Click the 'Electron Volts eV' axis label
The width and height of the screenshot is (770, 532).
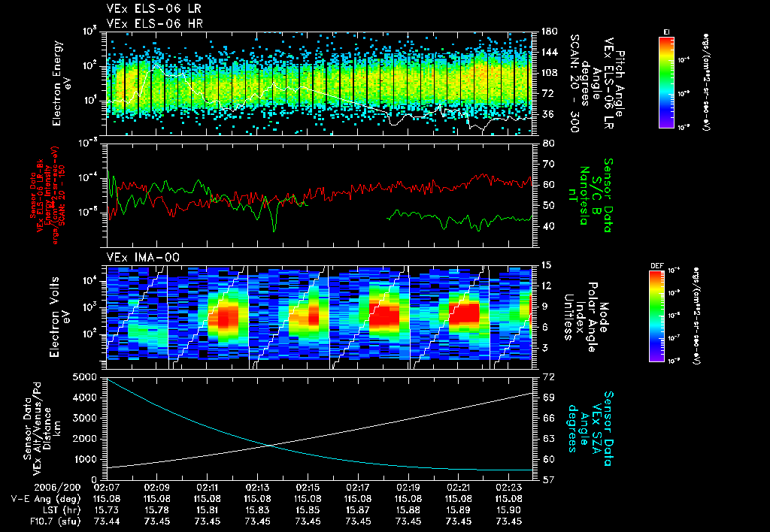(x=59, y=316)
